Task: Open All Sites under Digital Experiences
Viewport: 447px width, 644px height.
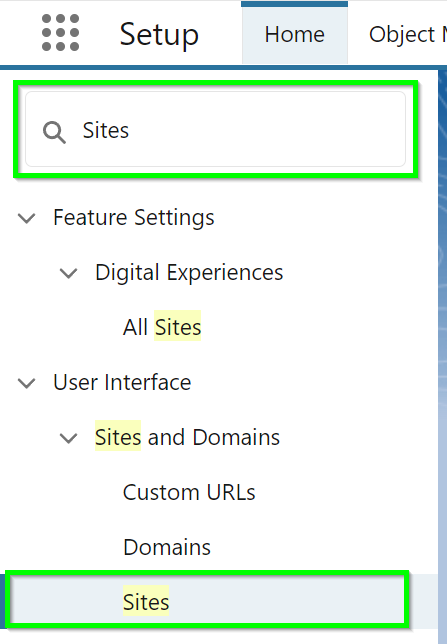Action: point(162,327)
